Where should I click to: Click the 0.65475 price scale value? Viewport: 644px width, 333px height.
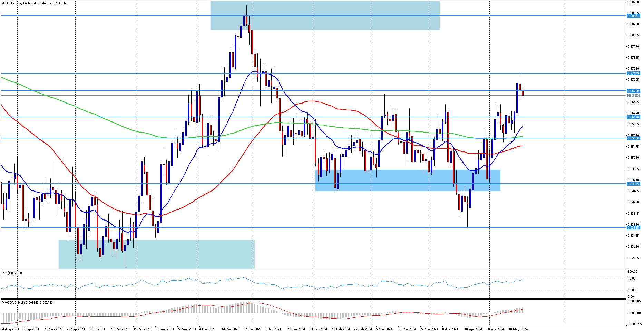click(633, 146)
